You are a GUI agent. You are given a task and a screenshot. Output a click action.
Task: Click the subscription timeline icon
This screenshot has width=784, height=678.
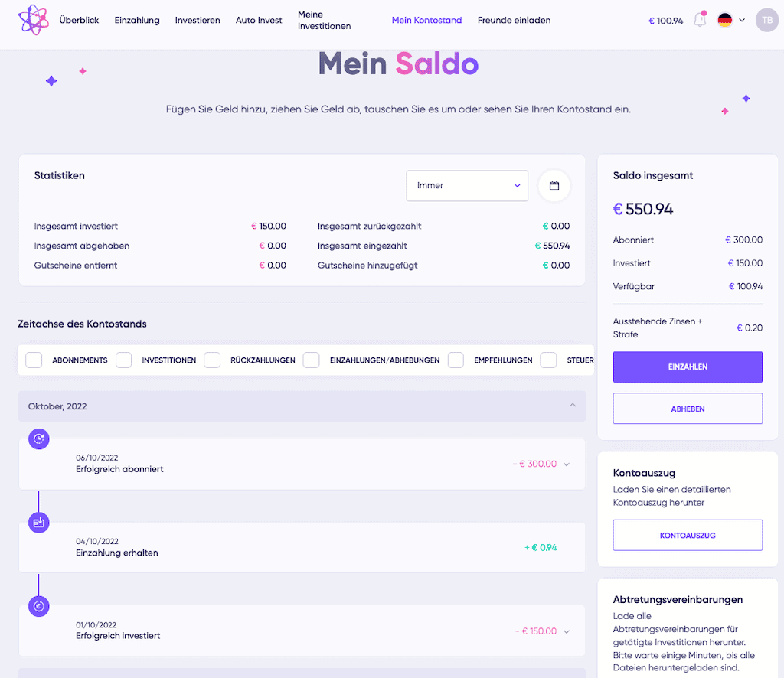(x=38, y=439)
